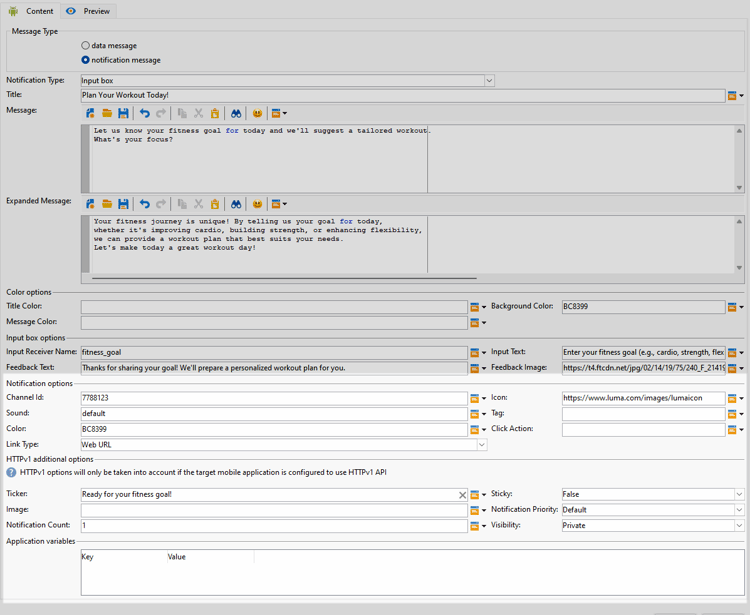Screen dimensions: 750x615
Task: Redo in the Message toolbar
Action: (x=161, y=113)
